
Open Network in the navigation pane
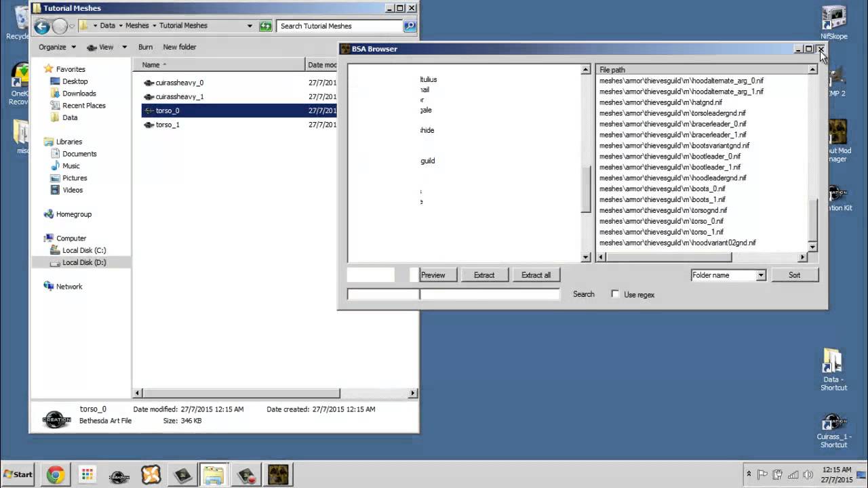coord(69,287)
